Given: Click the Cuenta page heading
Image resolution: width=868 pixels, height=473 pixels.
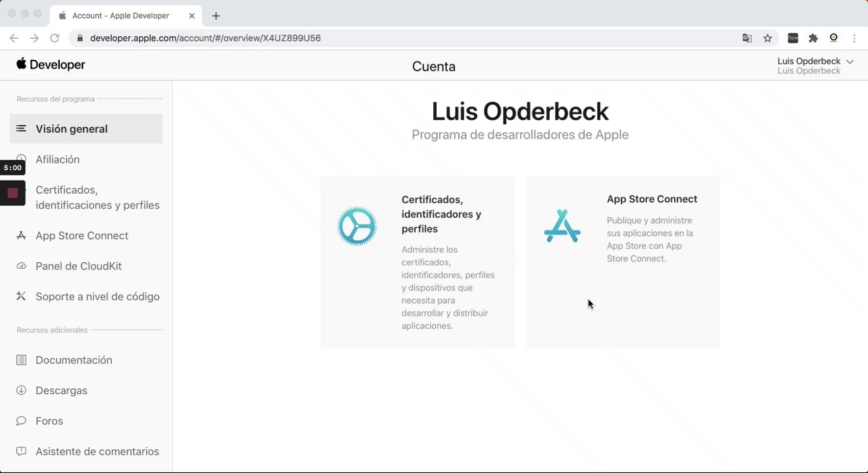Looking at the screenshot, I should click(x=433, y=66).
